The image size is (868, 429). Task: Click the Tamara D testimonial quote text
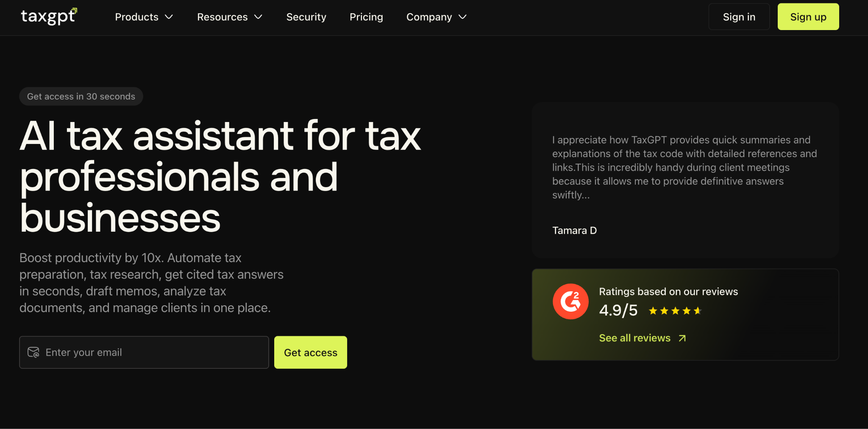[684, 167]
